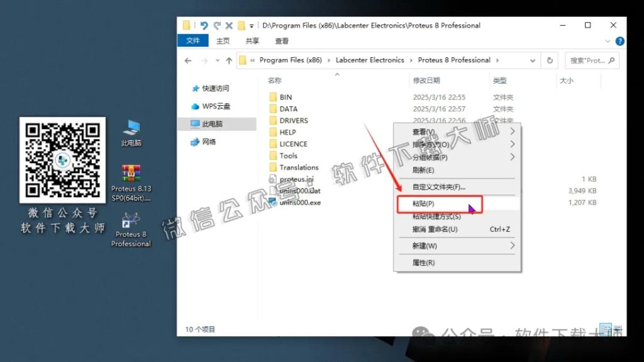Open the 文件 ribbon tab

pyautogui.click(x=192, y=41)
